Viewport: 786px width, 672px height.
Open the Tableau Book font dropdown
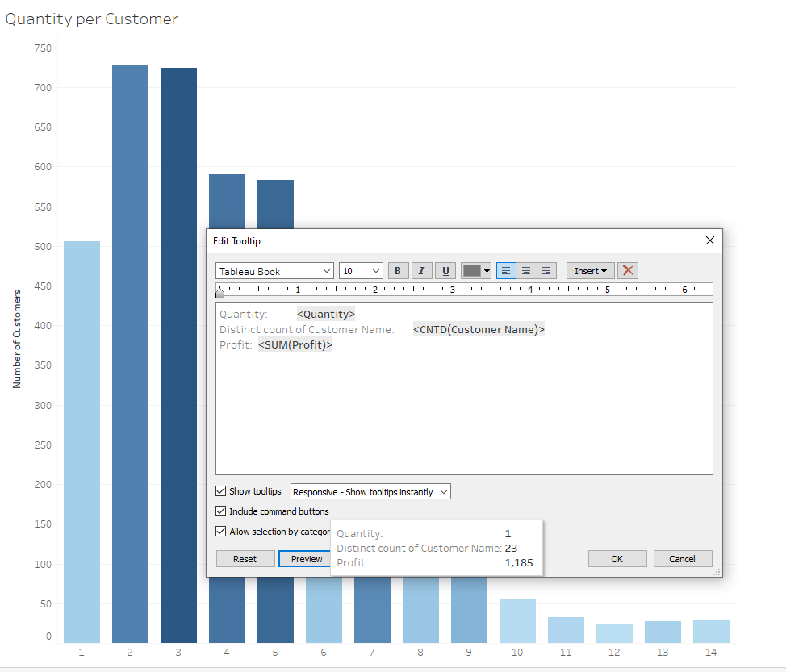(x=274, y=271)
